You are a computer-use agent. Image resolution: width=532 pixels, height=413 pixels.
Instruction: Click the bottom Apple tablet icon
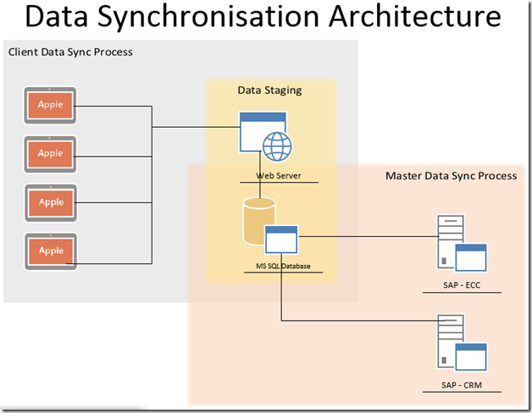pyautogui.click(x=51, y=251)
